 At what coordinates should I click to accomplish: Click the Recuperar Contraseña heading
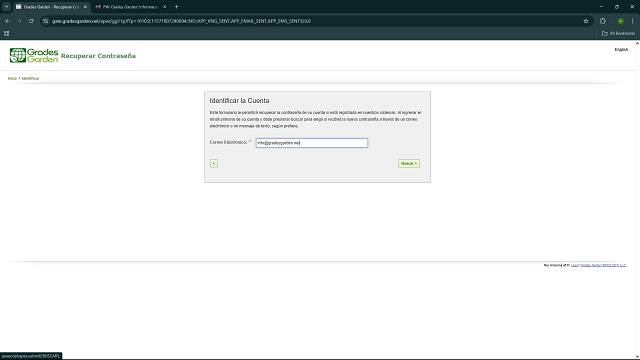pyautogui.click(x=98, y=56)
